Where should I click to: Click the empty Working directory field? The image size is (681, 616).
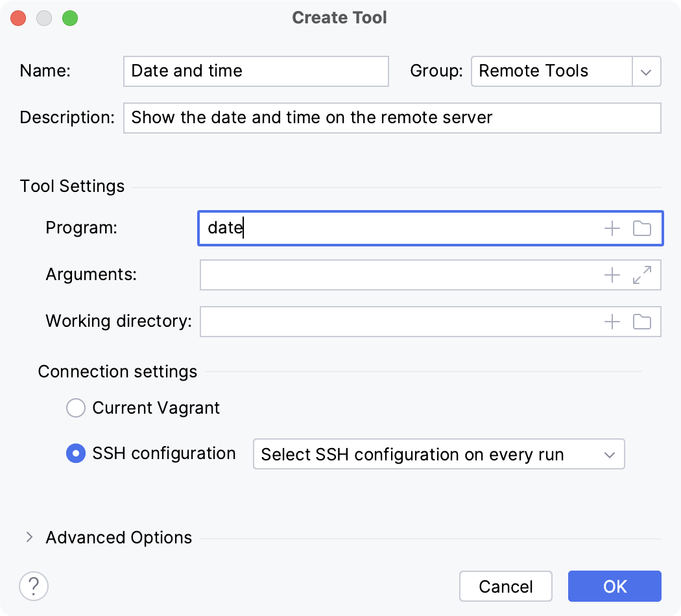click(402, 322)
